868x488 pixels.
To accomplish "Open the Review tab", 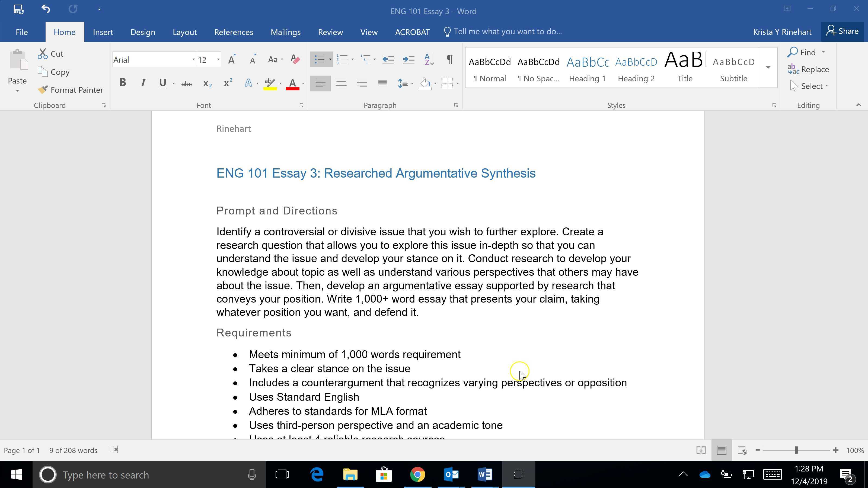I will (x=330, y=32).
